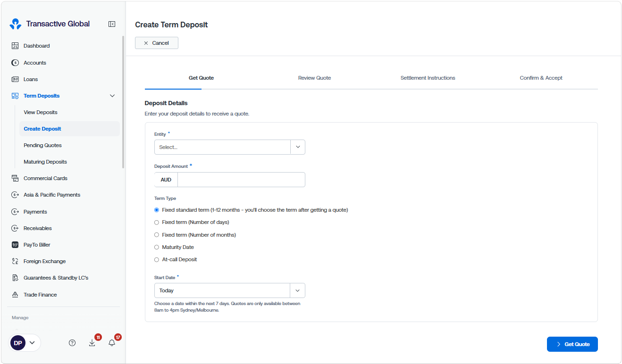Click the Receivables icon
Viewport: 622px width, 364px height.
coord(15,228)
